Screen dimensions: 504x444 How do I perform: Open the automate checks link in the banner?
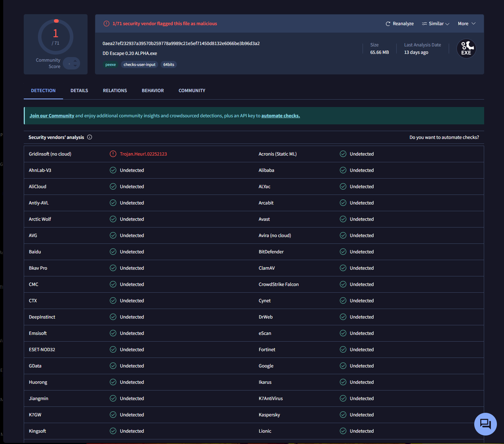coord(281,116)
